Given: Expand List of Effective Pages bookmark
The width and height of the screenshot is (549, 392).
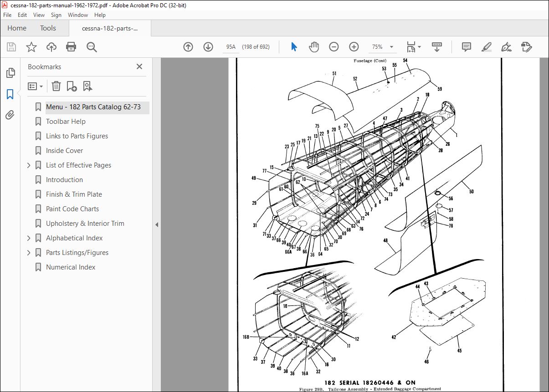Looking at the screenshot, I should [x=29, y=165].
